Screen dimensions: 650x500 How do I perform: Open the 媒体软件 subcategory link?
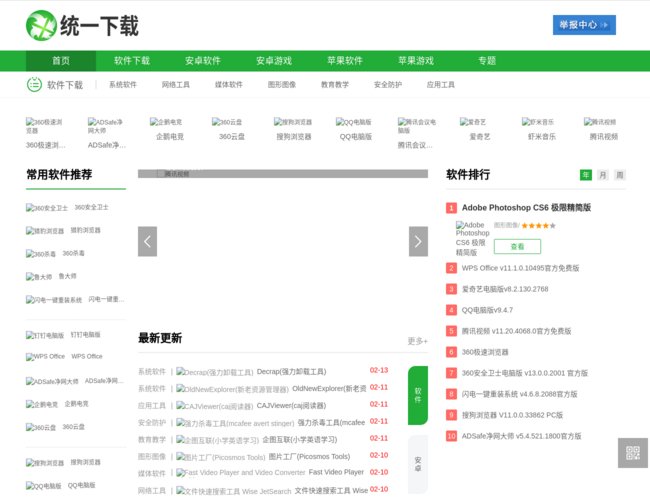229,85
